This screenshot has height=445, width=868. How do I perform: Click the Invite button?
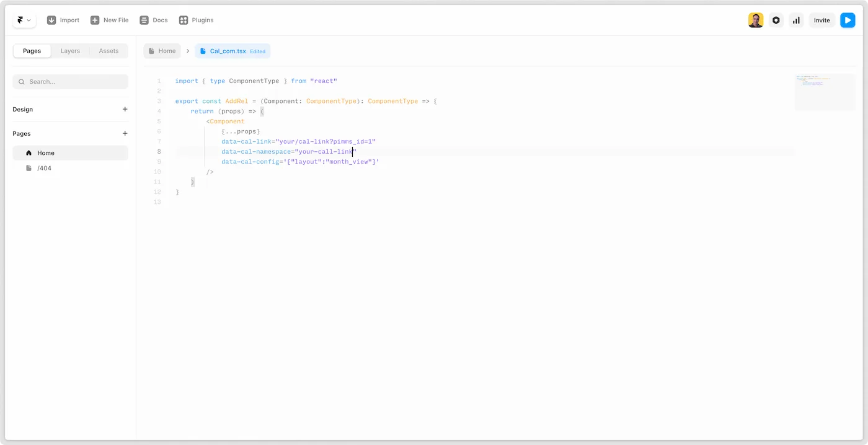point(821,19)
